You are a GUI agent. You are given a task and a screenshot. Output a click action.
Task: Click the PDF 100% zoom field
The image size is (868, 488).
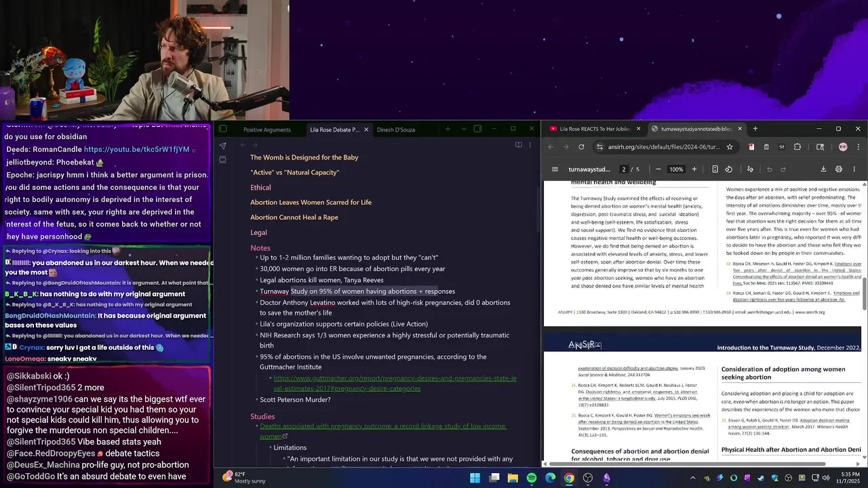[676, 169]
